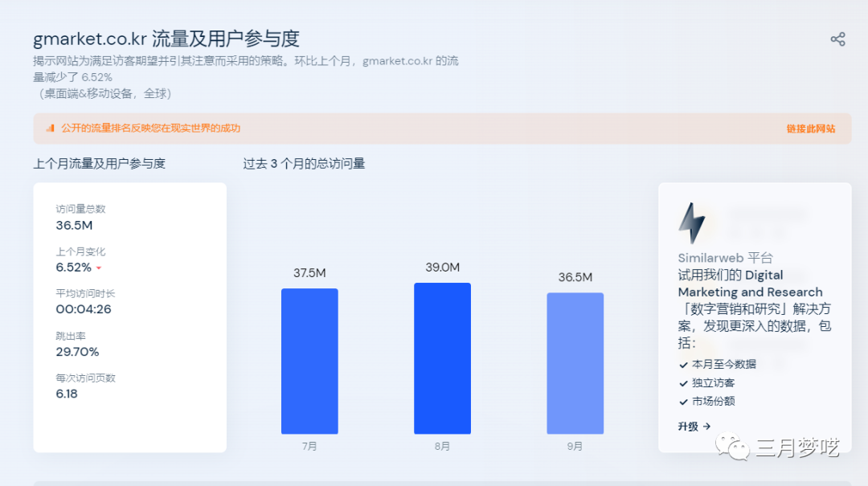Click the red down arrow beside 6.52%
The image size is (868, 486).
99,268
